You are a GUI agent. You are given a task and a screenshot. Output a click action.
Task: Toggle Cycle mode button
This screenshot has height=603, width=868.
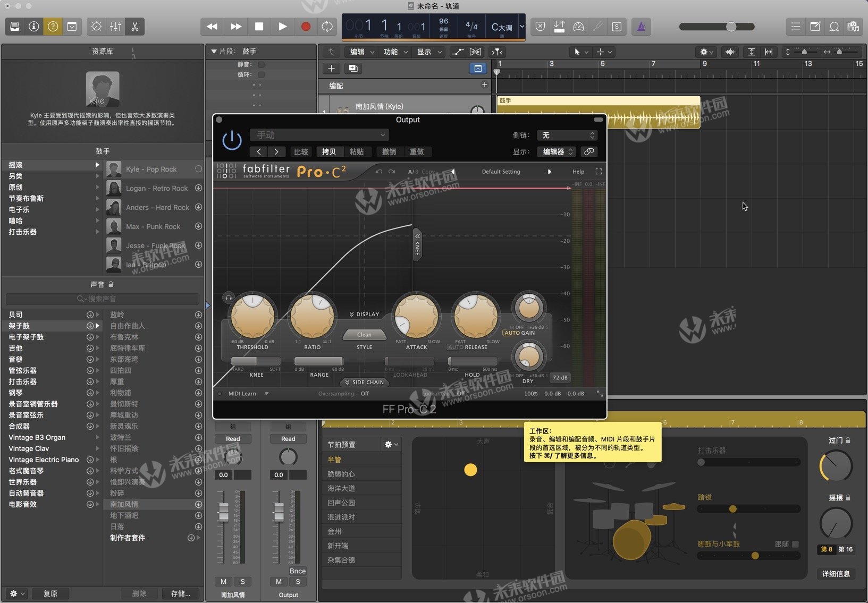click(327, 27)
